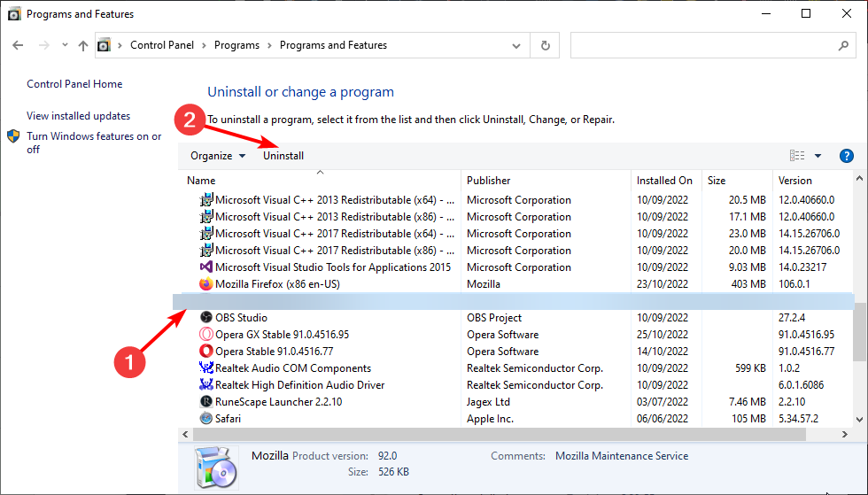Click the installer disc icon in details pane
The image size is (868, 495).
point(216,468)
